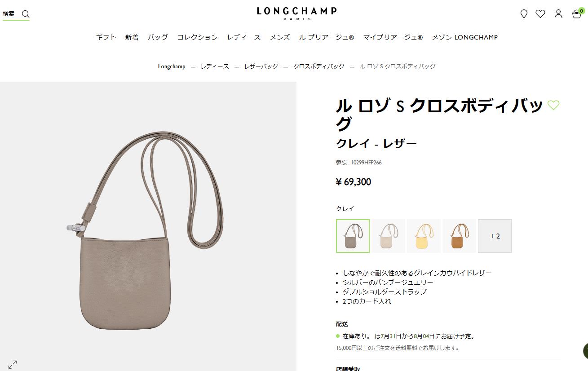View wishlist via header heart icon

(x=540, y=14)
